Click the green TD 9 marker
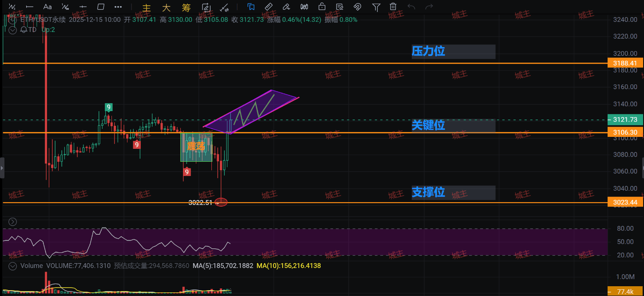644x296 pixels. [108, 107]
